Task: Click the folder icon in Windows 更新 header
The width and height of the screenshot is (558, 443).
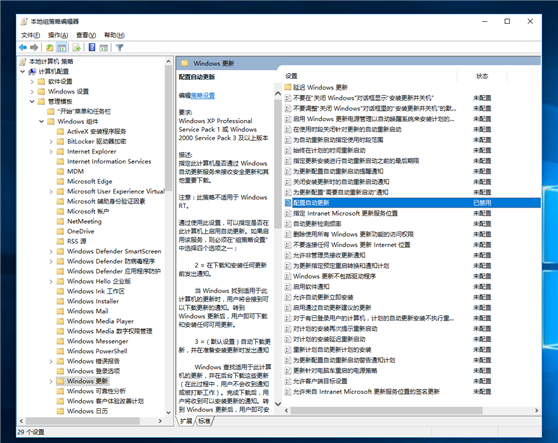Action: pyautogui.click(x=185, y=63)
